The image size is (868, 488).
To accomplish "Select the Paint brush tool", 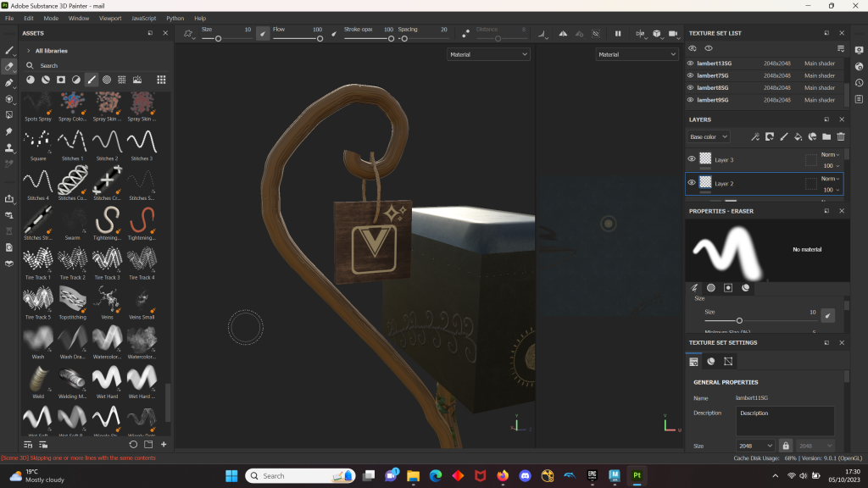I will 9,50.
